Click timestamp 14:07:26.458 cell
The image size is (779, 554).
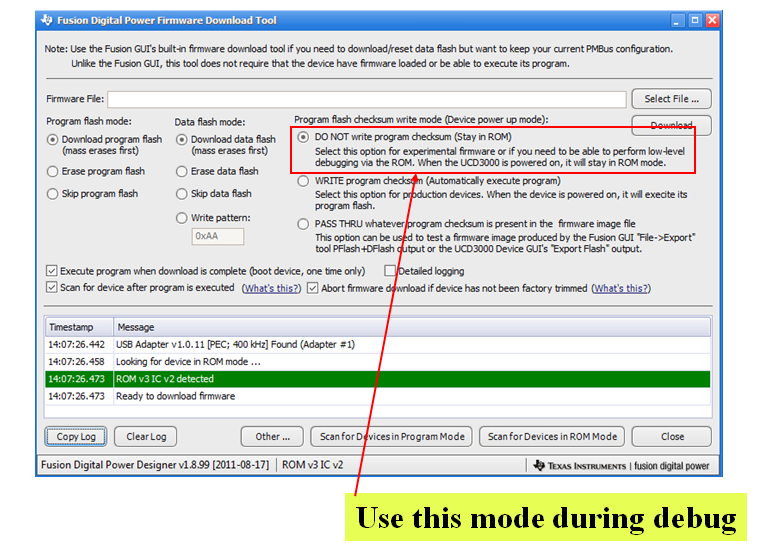coord(77,362)
